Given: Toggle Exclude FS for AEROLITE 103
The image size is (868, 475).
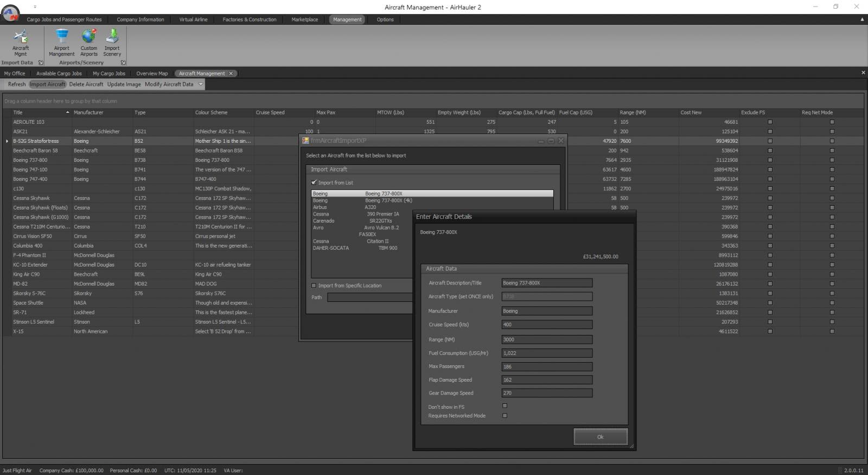Looking at the screenshot, I should (x=770, y=122).
